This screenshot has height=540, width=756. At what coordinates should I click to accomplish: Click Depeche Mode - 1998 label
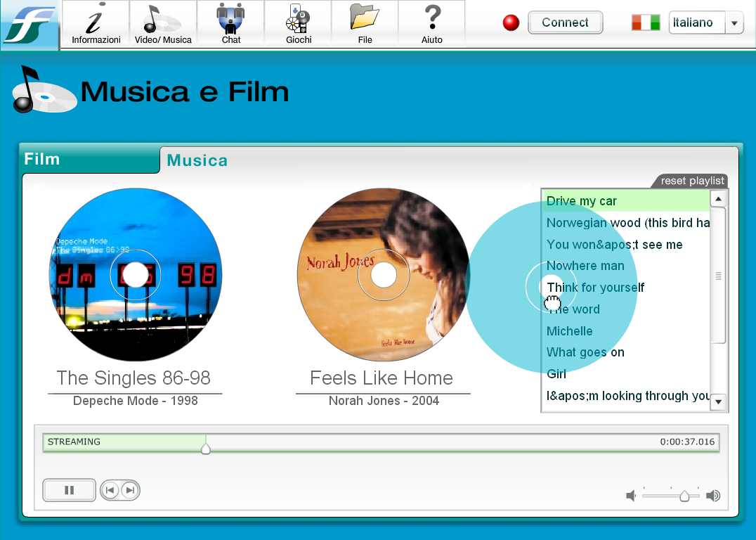coord(136,401)
